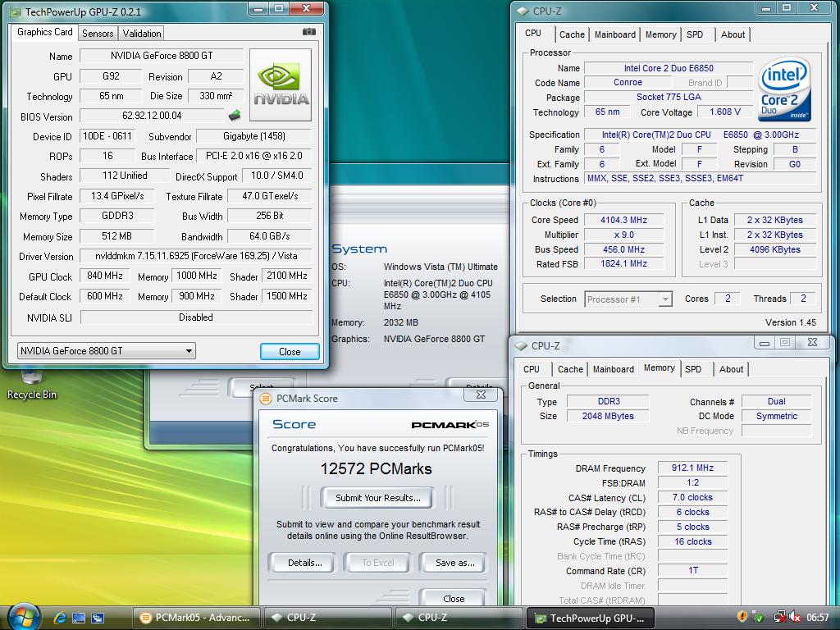Open the Windows Start orb

click(x=22, y=617)
